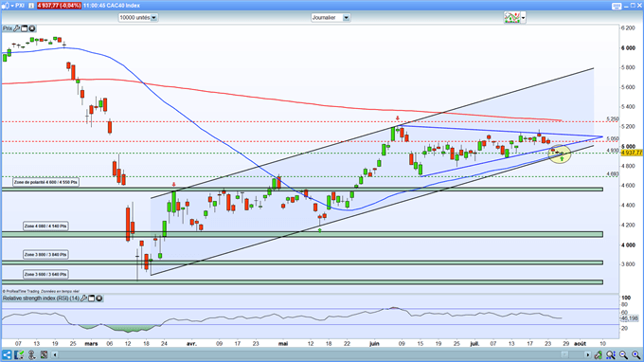The width and height of the screenshot is (644, 362).
Task: Click the checked chart list icon in bottom toolbar
Action: 19,354
